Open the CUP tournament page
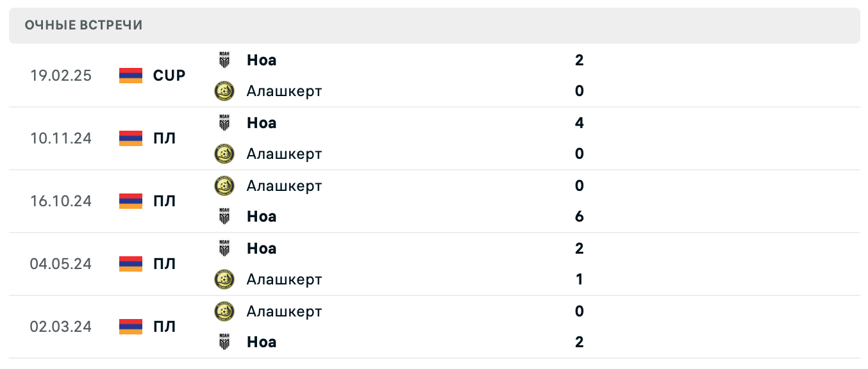Image resolution: width=868 pixels, height=369 pixels. [x=169, y=75]
